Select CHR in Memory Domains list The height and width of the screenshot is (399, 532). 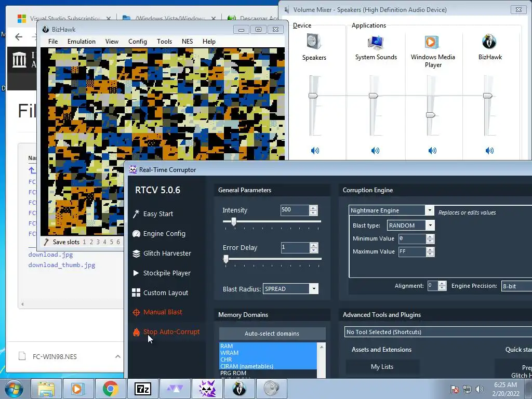pyautogui.click(x=268, y=360)
